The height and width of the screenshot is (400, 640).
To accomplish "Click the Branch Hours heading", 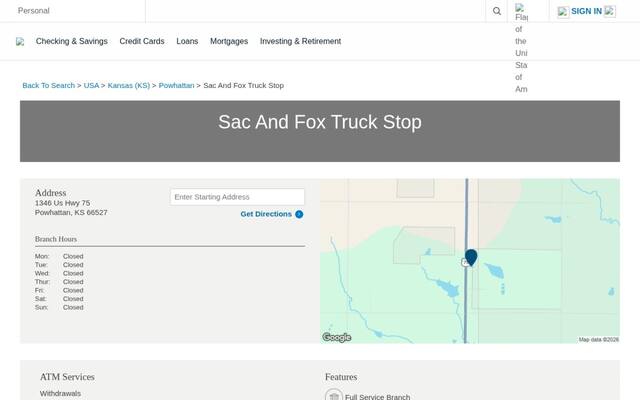I will (x=56, y=239).
